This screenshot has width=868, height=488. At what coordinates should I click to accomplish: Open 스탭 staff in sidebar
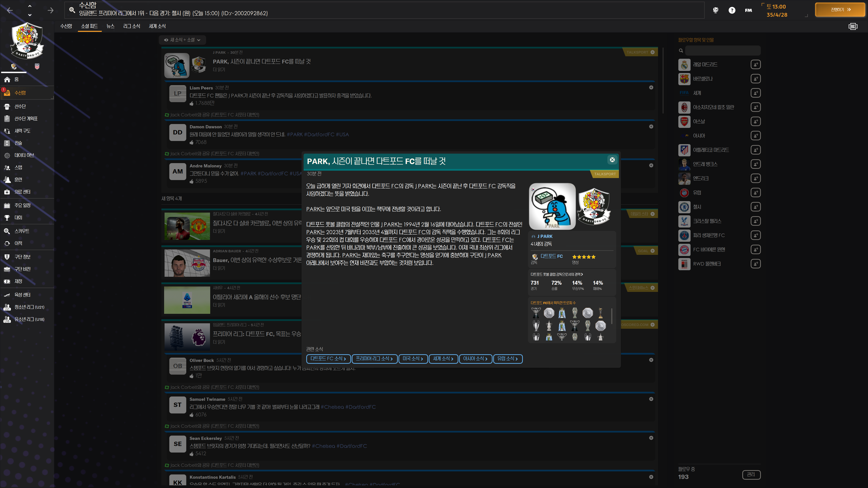tap(27, 167)
